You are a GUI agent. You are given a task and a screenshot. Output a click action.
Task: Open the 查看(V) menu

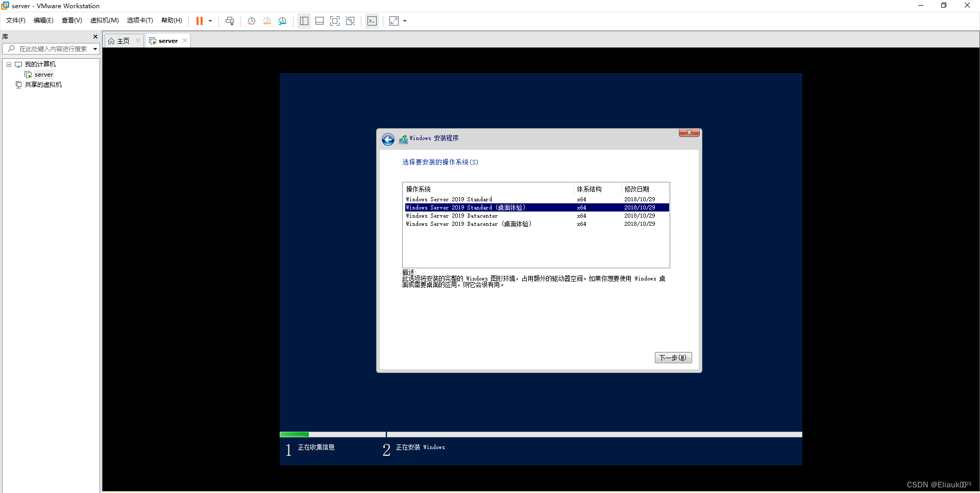coord(71,20)
